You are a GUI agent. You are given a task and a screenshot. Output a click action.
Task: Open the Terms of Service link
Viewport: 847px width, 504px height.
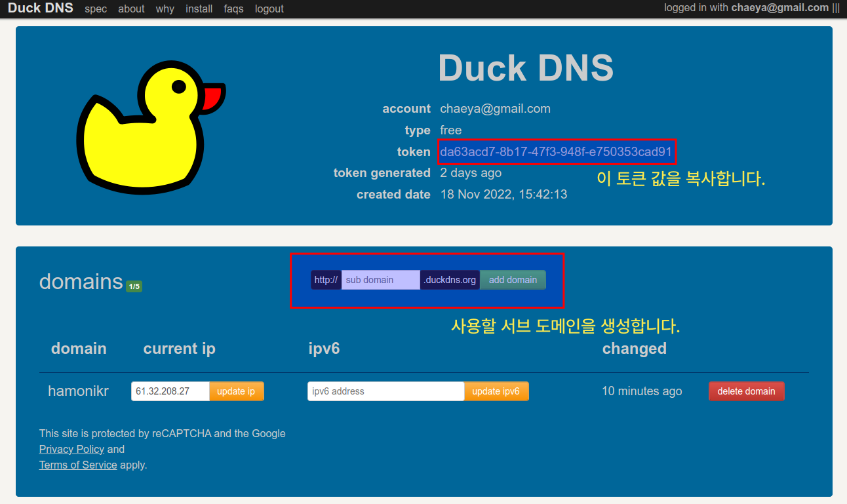(x=78, y=465)
